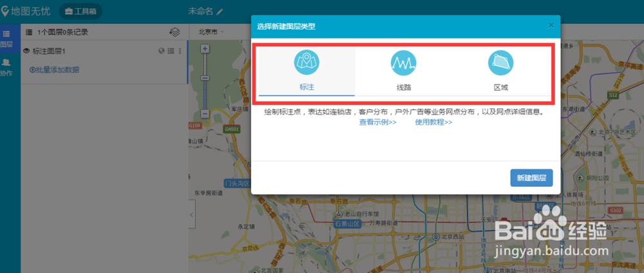Viewport: 644px width, 273px height.
Task: Click the bottom map zoom out button
Action: tap(205, 114)
